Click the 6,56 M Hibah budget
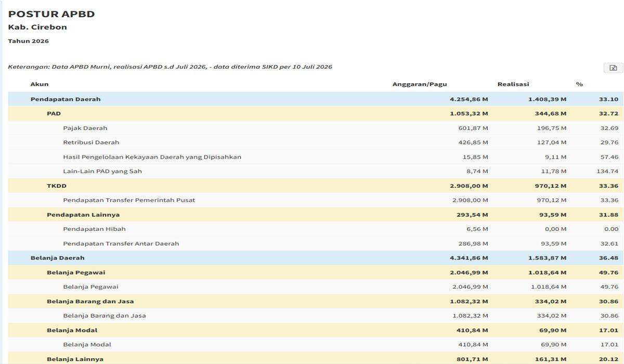 pos(477,229)
